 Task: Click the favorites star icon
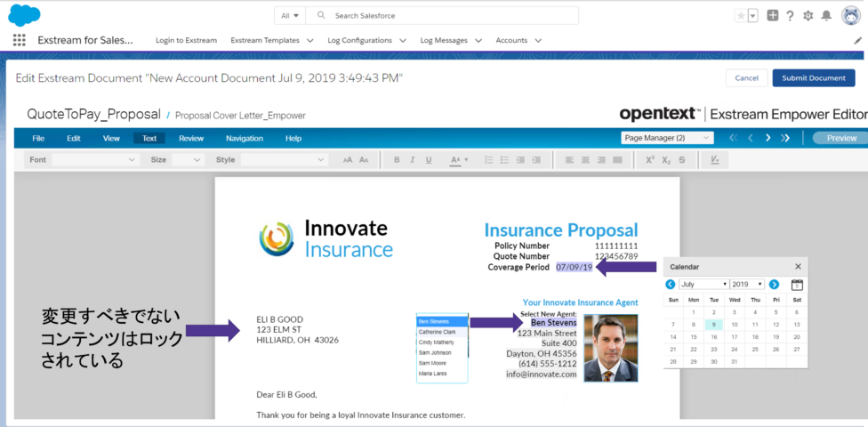740,16
